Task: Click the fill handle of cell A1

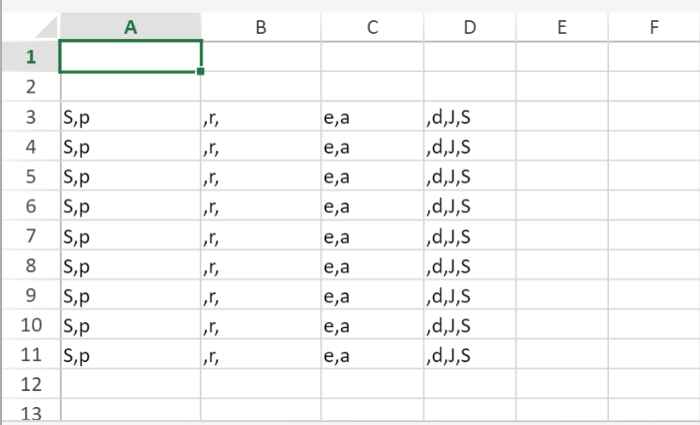Action: pos(201,72)
